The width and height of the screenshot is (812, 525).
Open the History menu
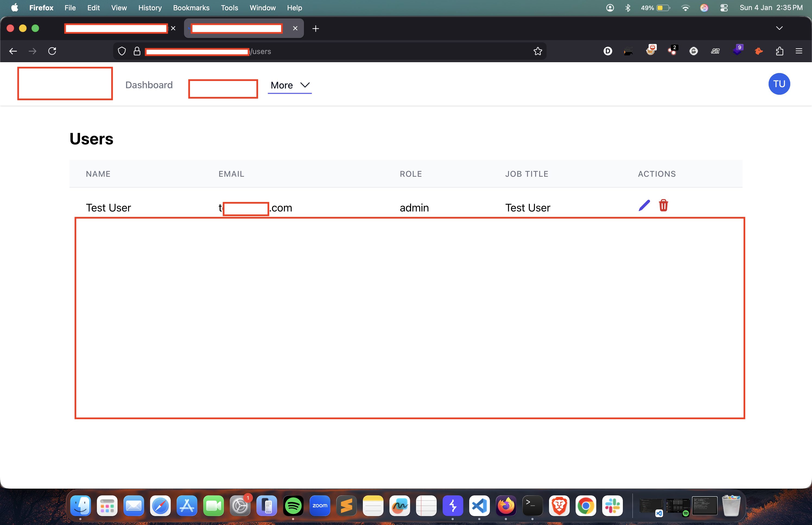150,8
